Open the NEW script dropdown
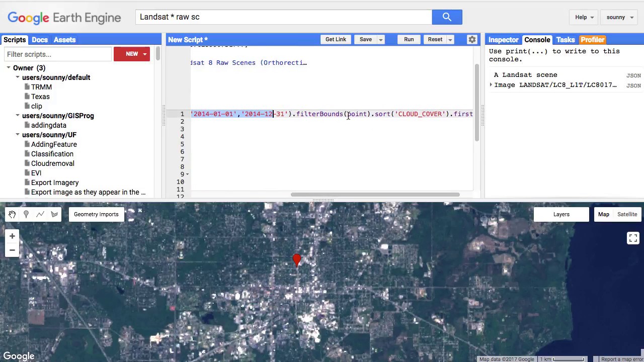The image size is (644, 362). [144, 54]
